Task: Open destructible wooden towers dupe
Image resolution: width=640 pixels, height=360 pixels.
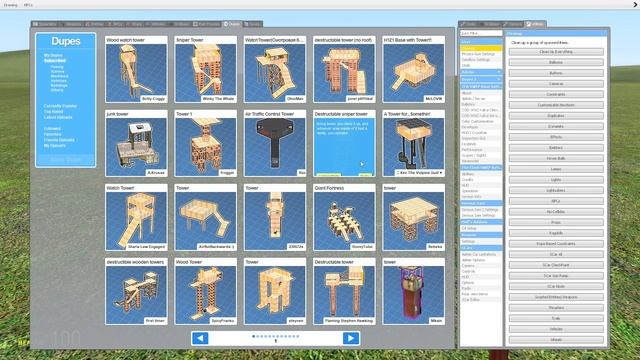Action: (x=136, y=291)
